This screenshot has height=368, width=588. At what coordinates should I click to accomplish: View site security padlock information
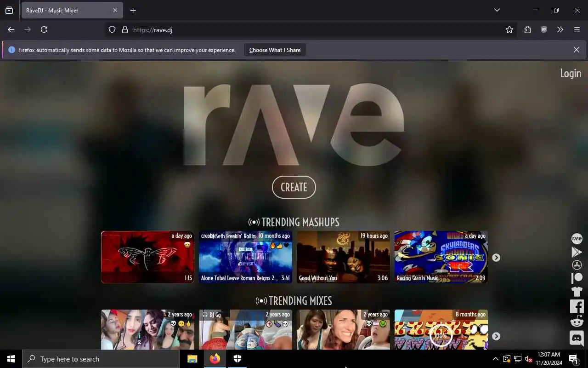tap(124, 29)
